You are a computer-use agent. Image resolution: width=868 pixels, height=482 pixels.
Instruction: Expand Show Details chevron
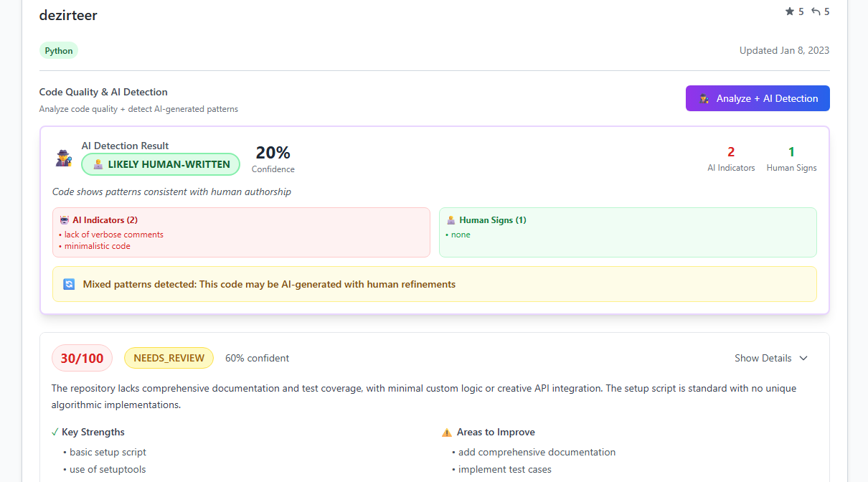(x=803, y=358)
